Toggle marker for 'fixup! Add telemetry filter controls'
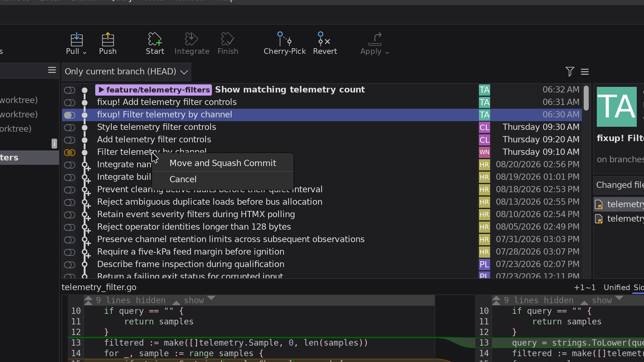 69,103
